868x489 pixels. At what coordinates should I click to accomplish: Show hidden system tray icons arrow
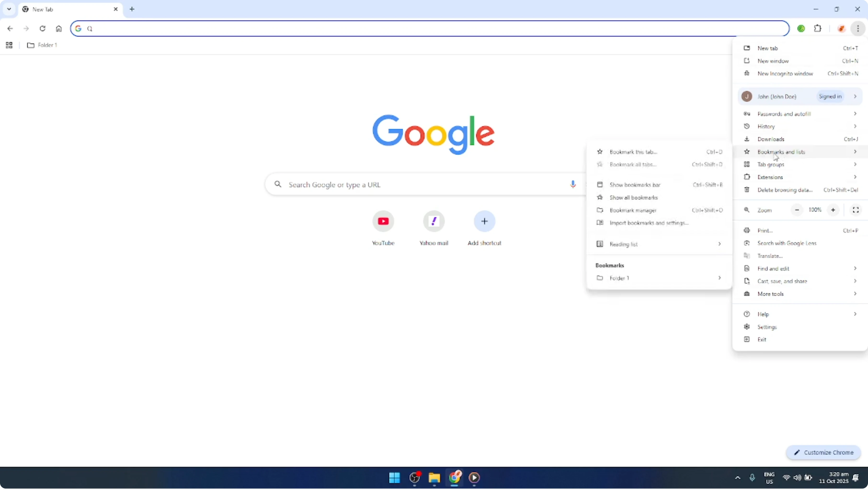pos(738,478)
